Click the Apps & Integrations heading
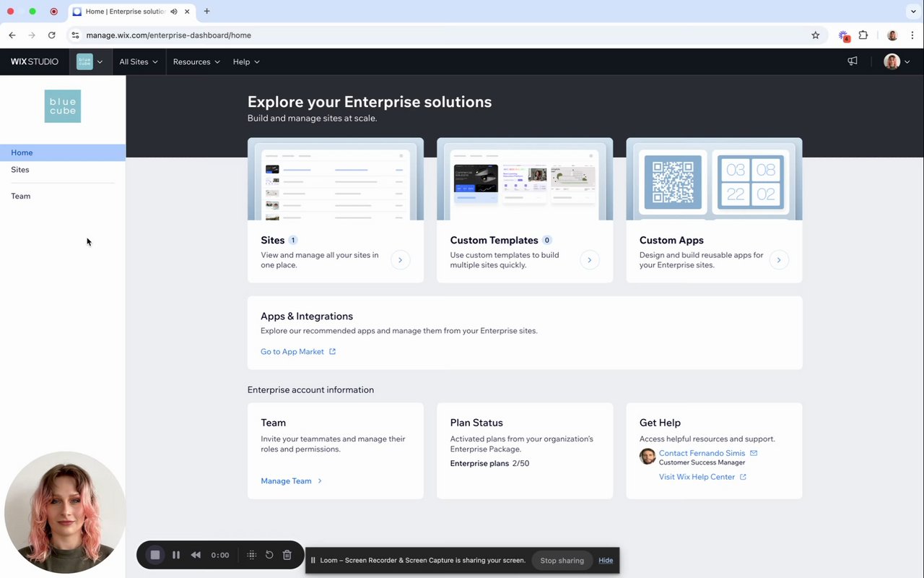This screenshot has height=578, width=924. (x=307, y=316)
